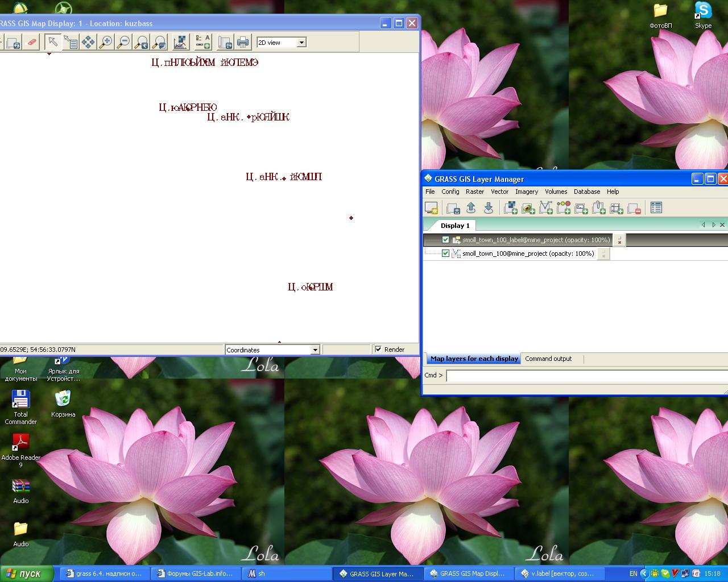This screenshot has height=582, width=728.
Task: Add a vector map layer
Action: click(546, 208)
